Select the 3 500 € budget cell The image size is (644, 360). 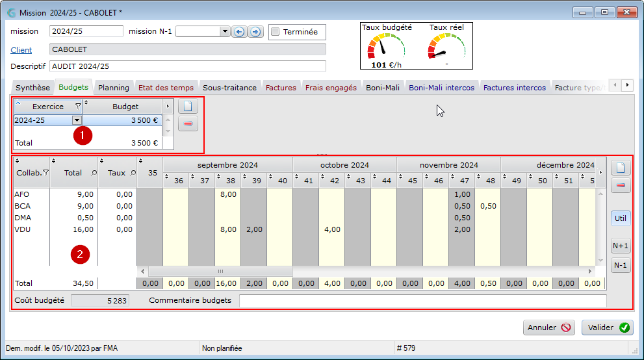pos(122,120)
